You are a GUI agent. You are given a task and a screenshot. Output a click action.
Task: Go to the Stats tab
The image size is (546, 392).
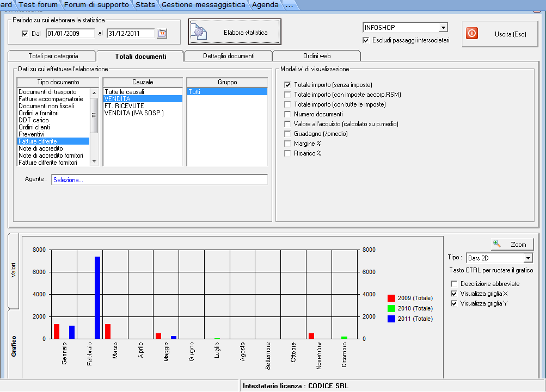(145, 5)
